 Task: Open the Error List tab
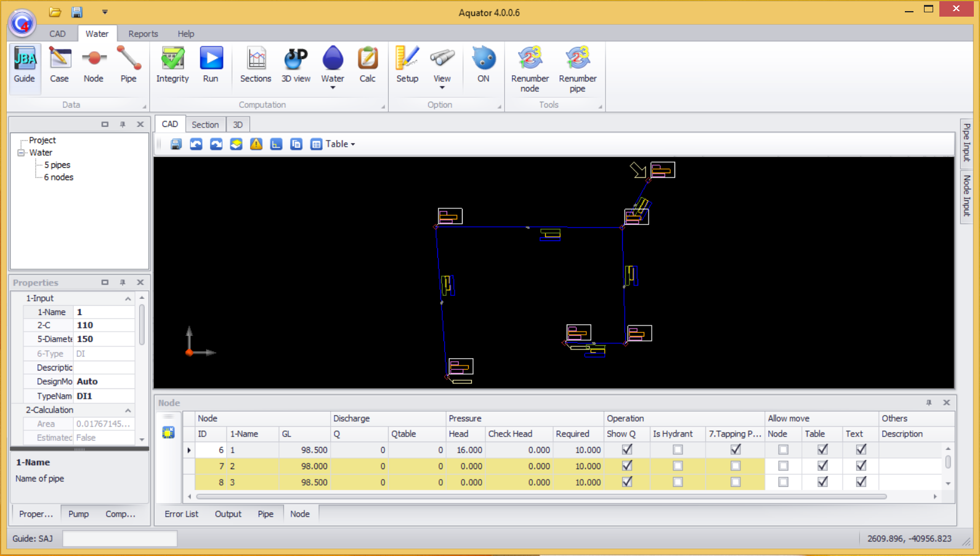pos(182,514)
